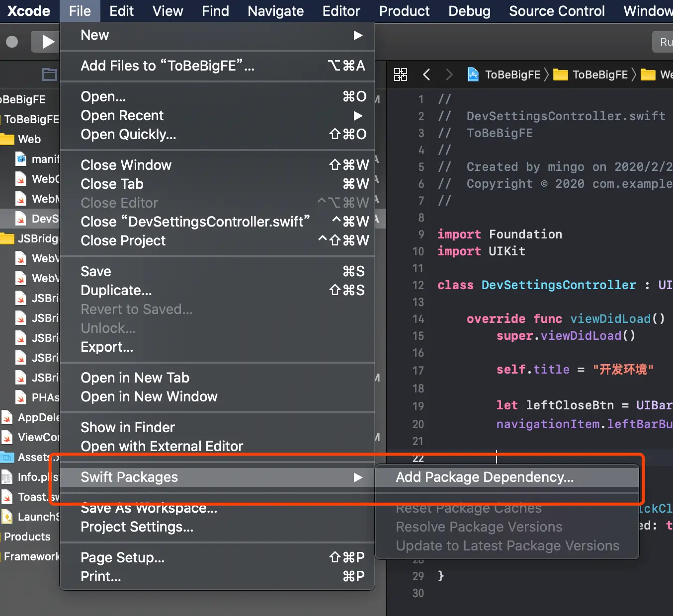Open the Find menu
This screenshot has width=673, height=616.
tap(216, 11)
